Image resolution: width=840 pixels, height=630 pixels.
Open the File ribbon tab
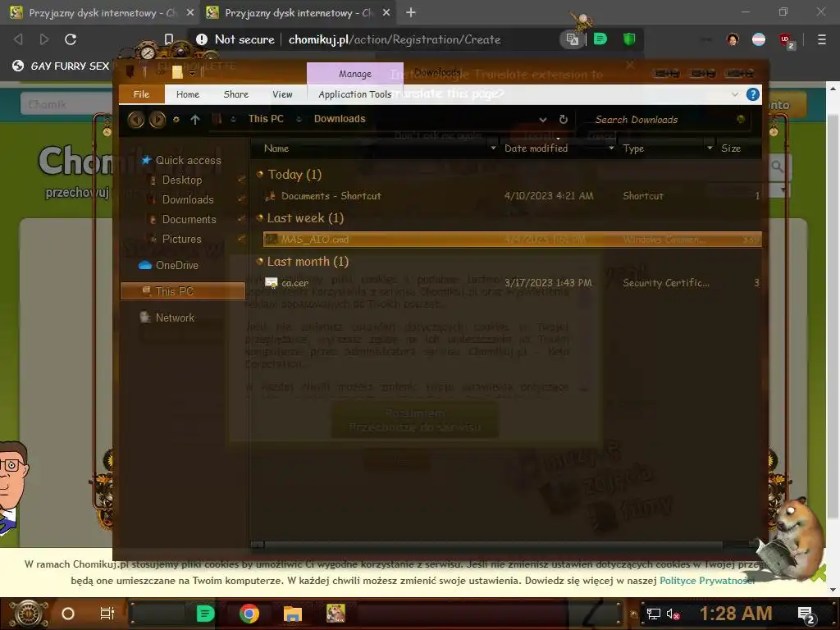[x=141, y=94]
